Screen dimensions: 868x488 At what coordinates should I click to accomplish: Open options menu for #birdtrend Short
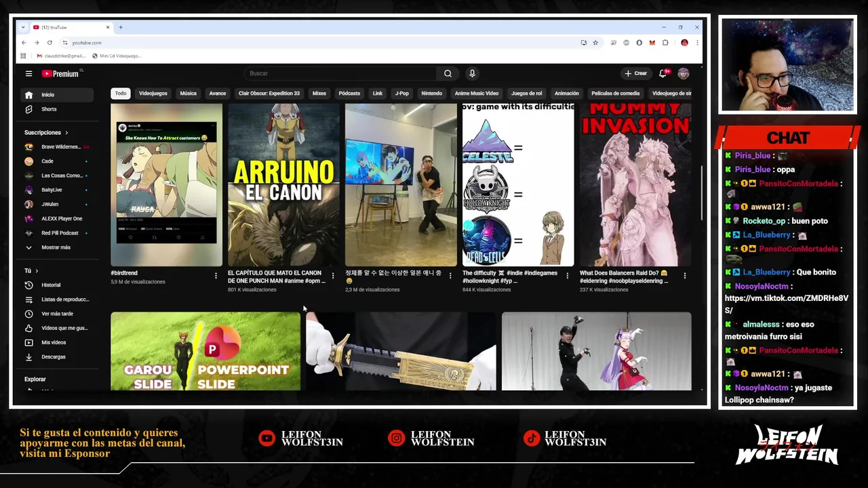[x=216, y=276]
